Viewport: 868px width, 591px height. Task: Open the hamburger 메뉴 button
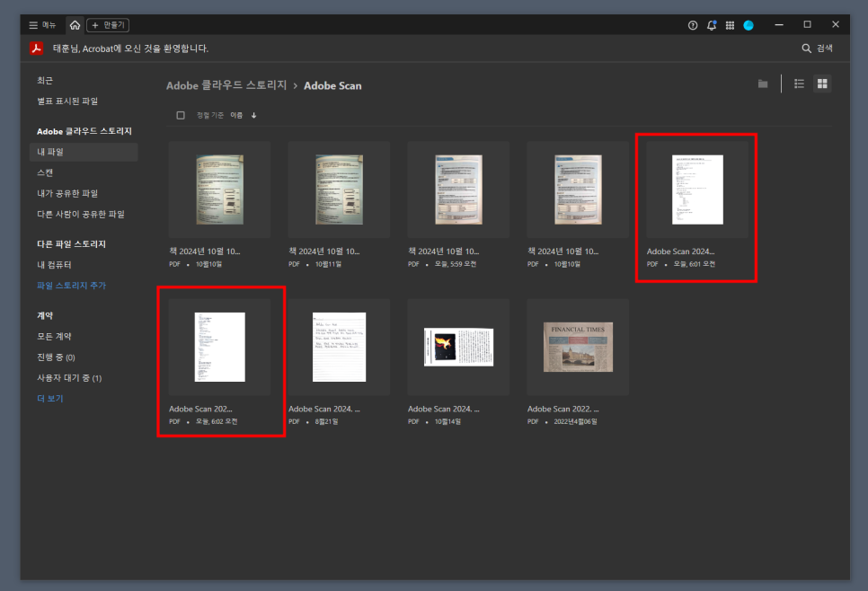(x=42, y=25)
